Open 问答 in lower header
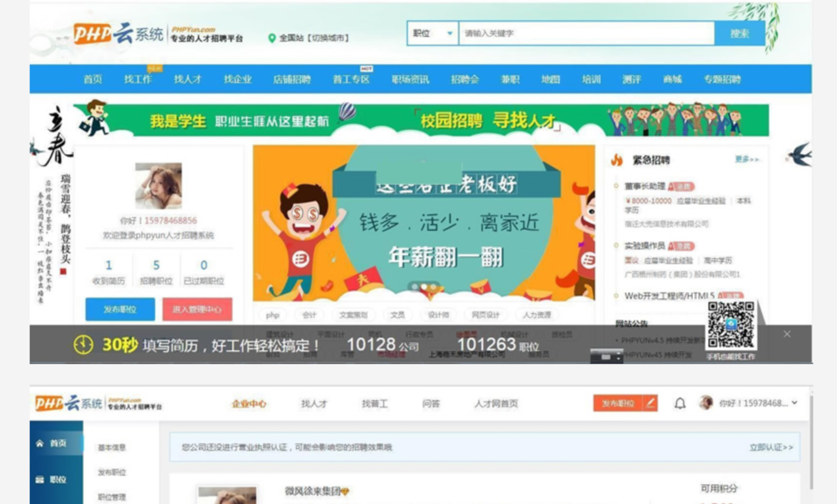Screen dimensions: 837x504 point(430,403)
